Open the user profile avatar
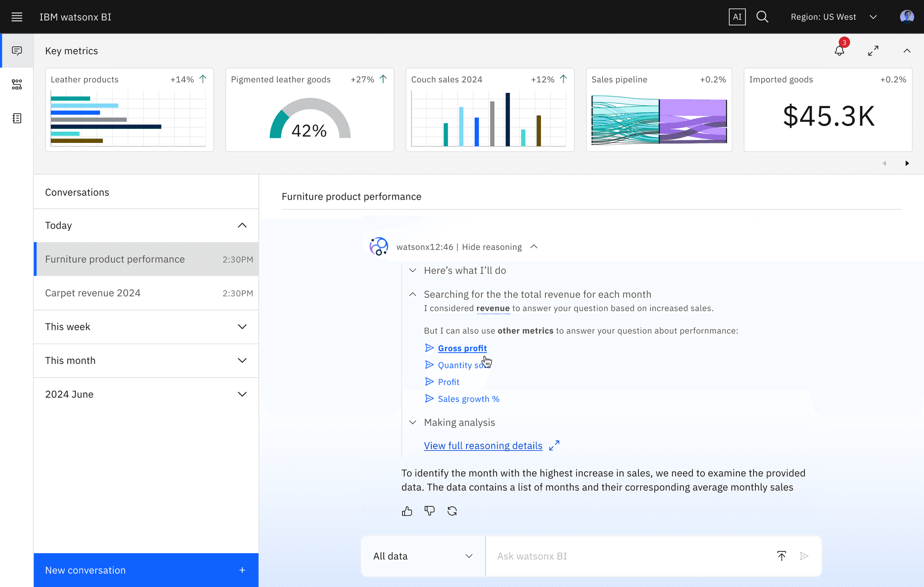Image resolution: width=924 pixels, height=587 pixels. click(906, 17)
